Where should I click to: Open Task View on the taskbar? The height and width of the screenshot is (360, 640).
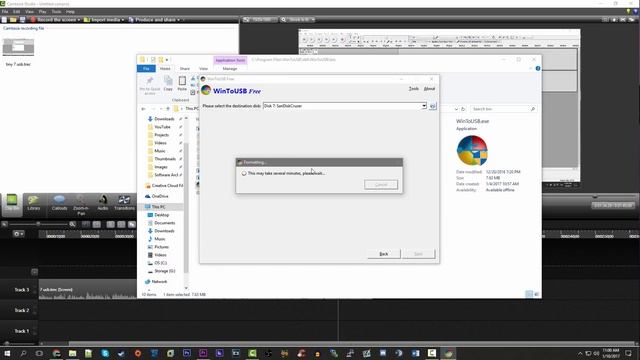tap(39, 353)
